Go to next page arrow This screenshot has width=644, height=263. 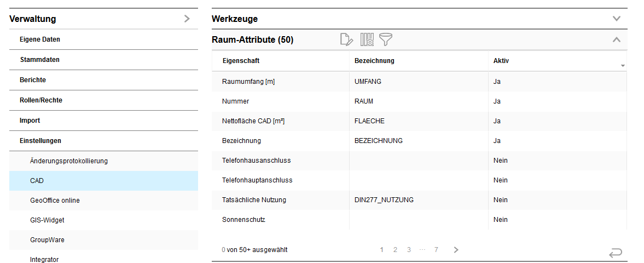click(x=456, y=250)
